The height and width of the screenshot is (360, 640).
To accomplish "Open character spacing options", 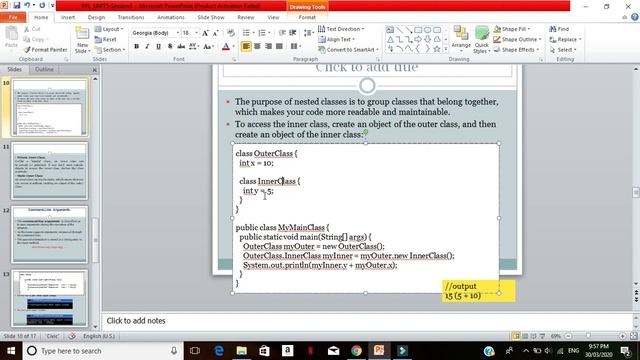I will pyautogui.click(x=194, y=47).
